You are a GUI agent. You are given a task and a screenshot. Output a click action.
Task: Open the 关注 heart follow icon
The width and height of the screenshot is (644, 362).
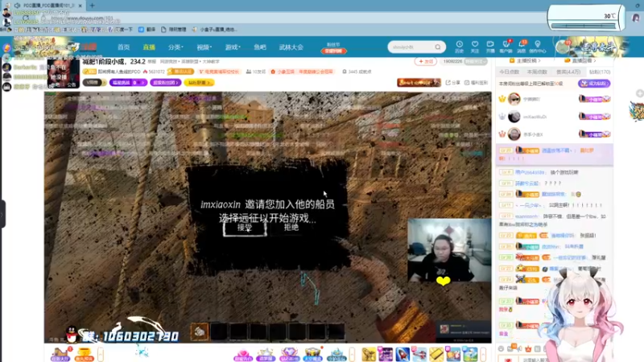[x=475, y=47]
